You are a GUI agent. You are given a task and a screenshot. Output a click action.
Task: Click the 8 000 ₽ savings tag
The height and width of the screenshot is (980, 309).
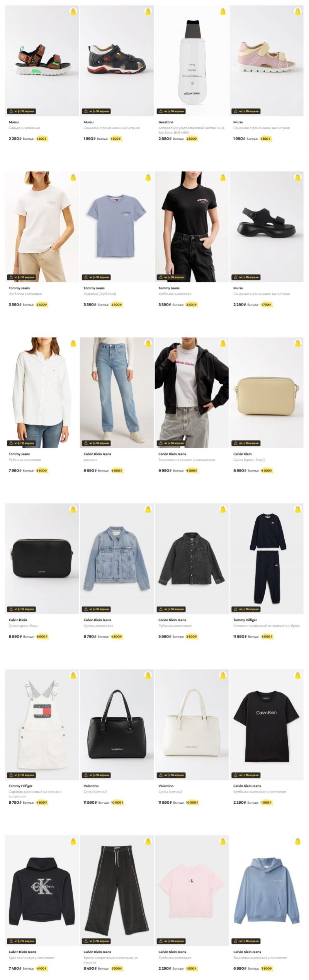267,636
